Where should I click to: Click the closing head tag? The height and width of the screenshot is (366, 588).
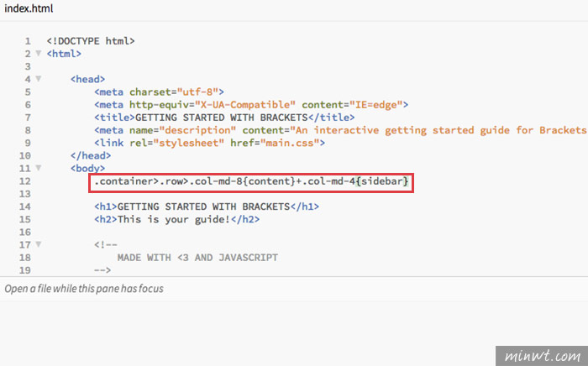[x=91, y=156]
